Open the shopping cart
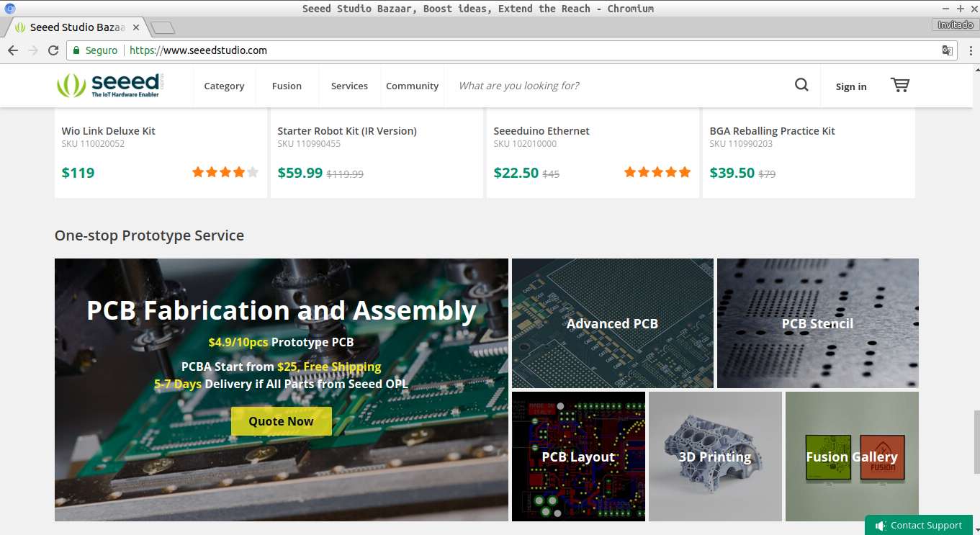 click(x=900, y=85)
